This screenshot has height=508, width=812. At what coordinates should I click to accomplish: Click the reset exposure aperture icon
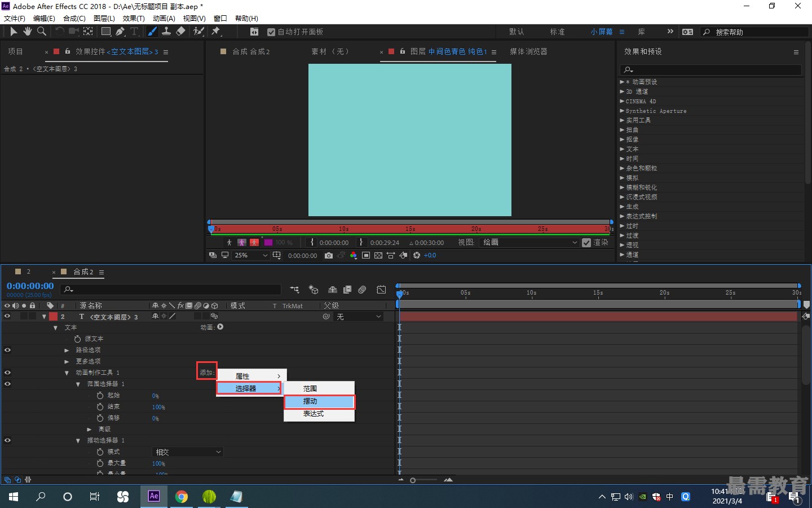click(417, 255)
